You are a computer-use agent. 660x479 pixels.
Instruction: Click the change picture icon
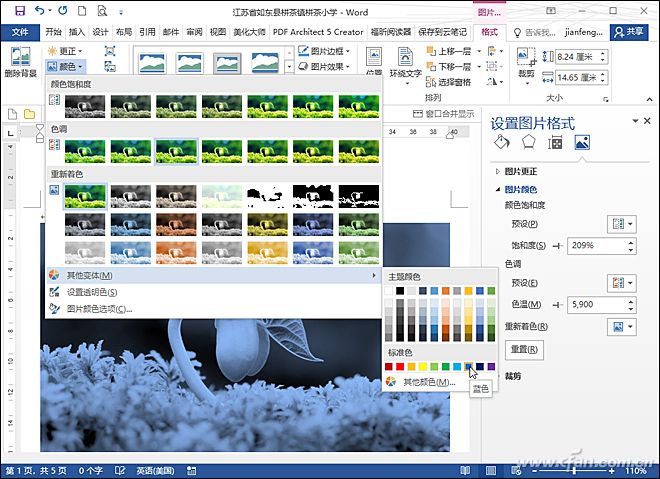click(110, 67)
